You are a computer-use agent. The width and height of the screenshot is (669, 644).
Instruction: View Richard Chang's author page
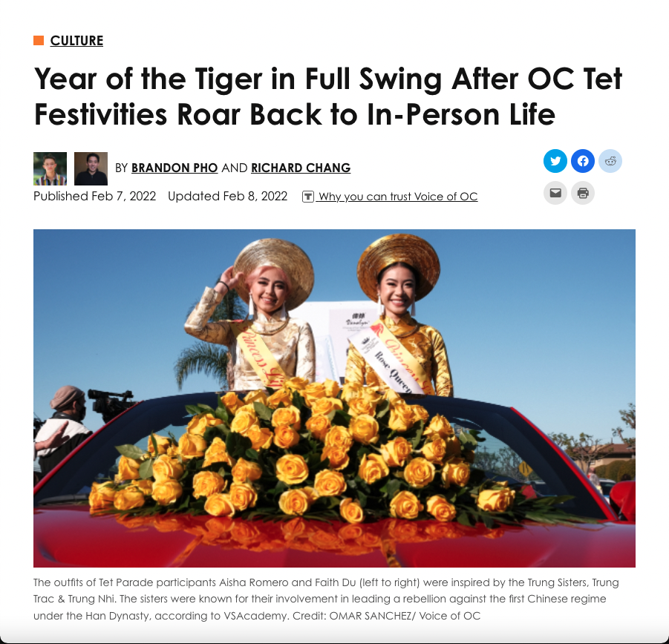(301, 168)
